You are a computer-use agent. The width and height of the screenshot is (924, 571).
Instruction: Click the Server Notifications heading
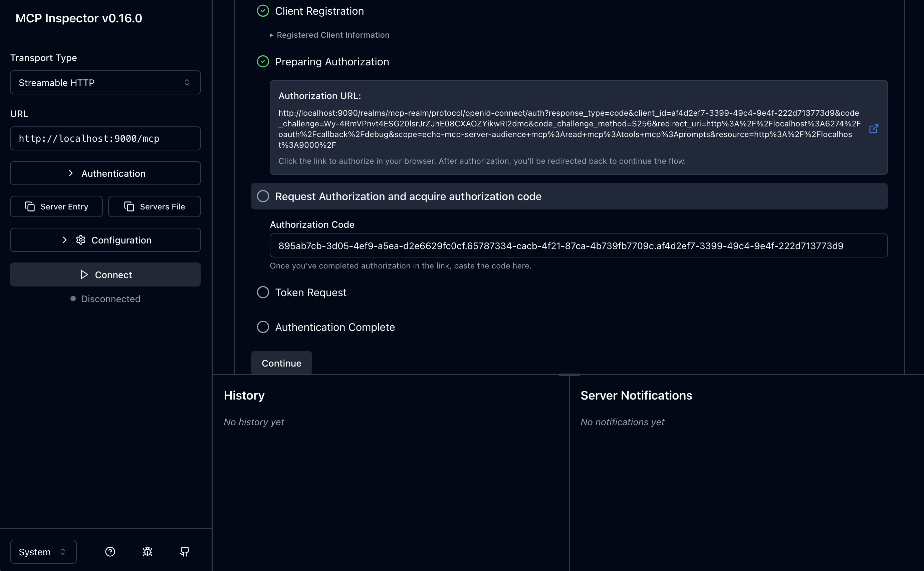636,395
